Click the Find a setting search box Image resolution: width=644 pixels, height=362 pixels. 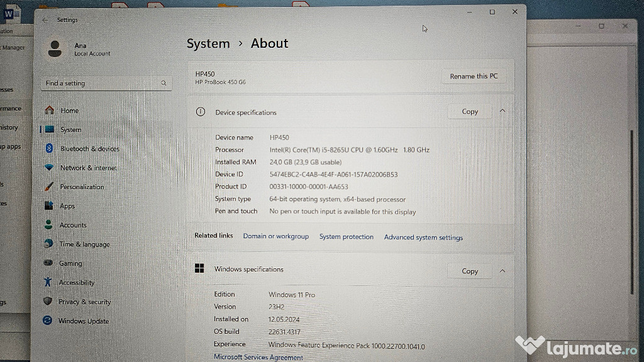click(106, 84)
